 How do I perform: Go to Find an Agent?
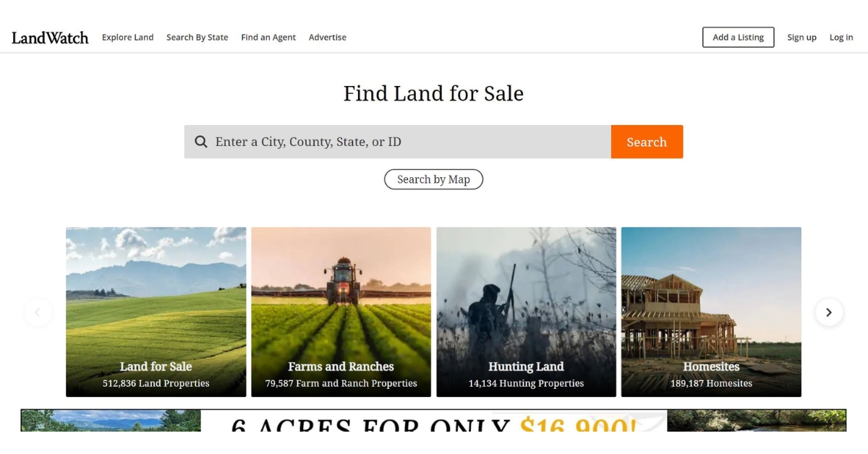268,38
